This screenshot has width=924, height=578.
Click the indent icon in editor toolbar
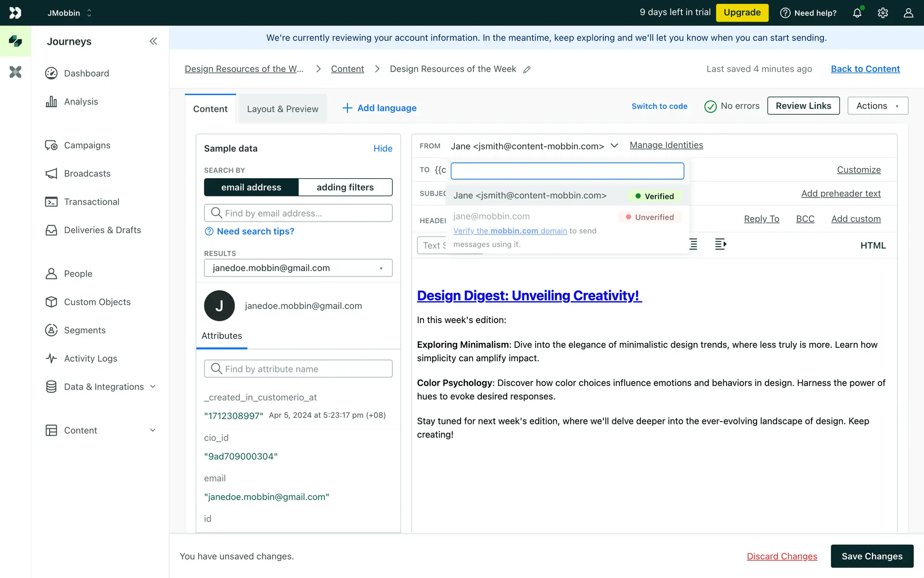click(x=720, y=245)
